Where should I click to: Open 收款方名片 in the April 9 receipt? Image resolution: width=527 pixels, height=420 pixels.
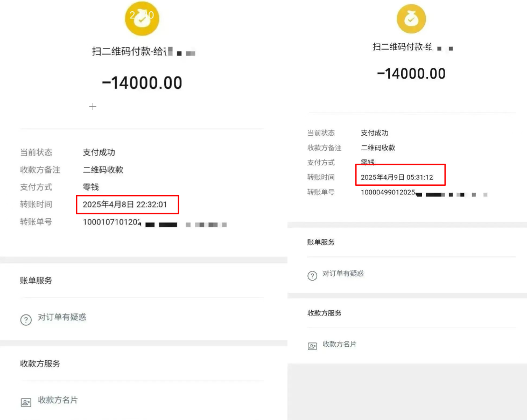click(339, 344)
